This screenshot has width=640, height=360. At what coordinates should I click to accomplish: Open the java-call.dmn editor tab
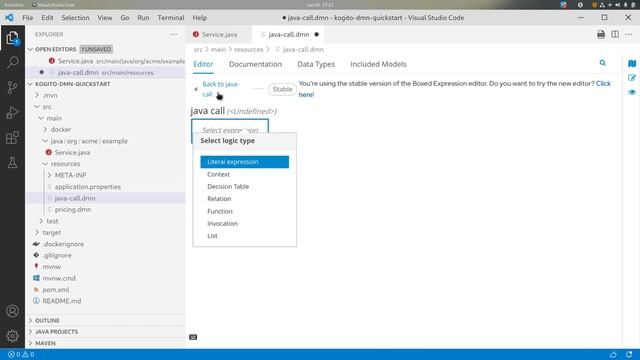[289, 34]
